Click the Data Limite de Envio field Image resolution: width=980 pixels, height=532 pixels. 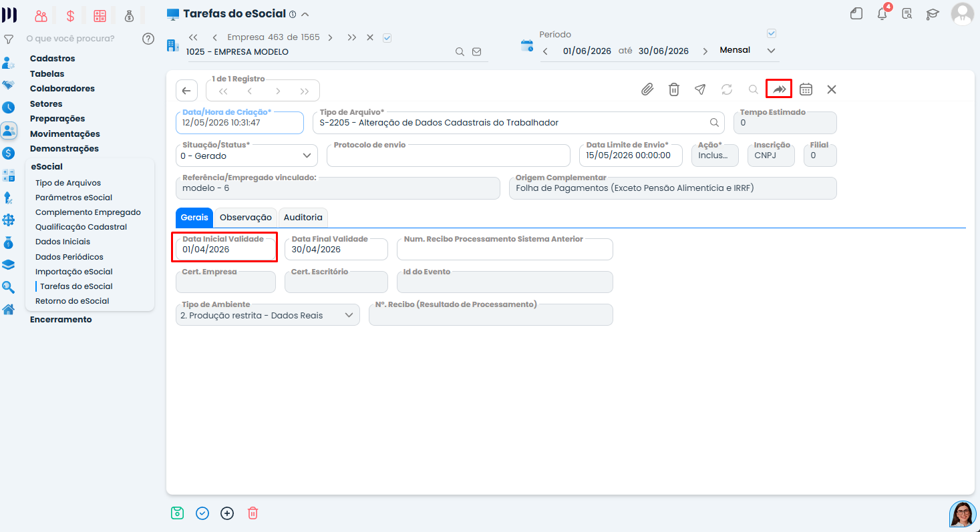(x=630, y=155)
